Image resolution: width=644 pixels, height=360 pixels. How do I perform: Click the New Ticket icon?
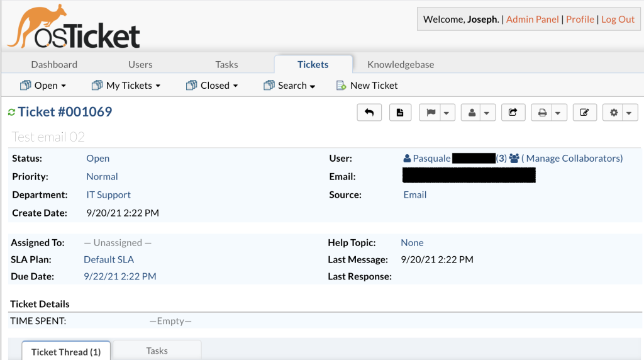(x=341, y=86)
